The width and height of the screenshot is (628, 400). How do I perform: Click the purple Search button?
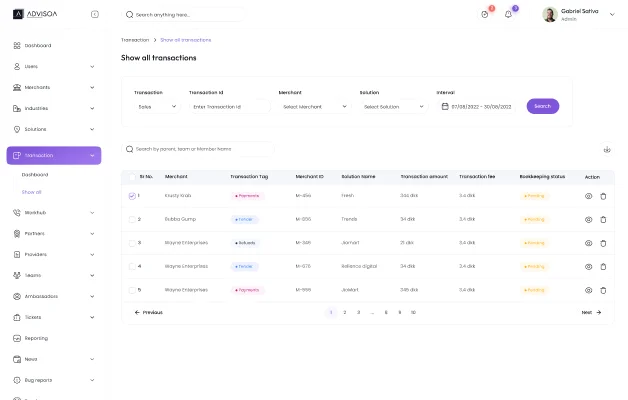click(543, 106)
